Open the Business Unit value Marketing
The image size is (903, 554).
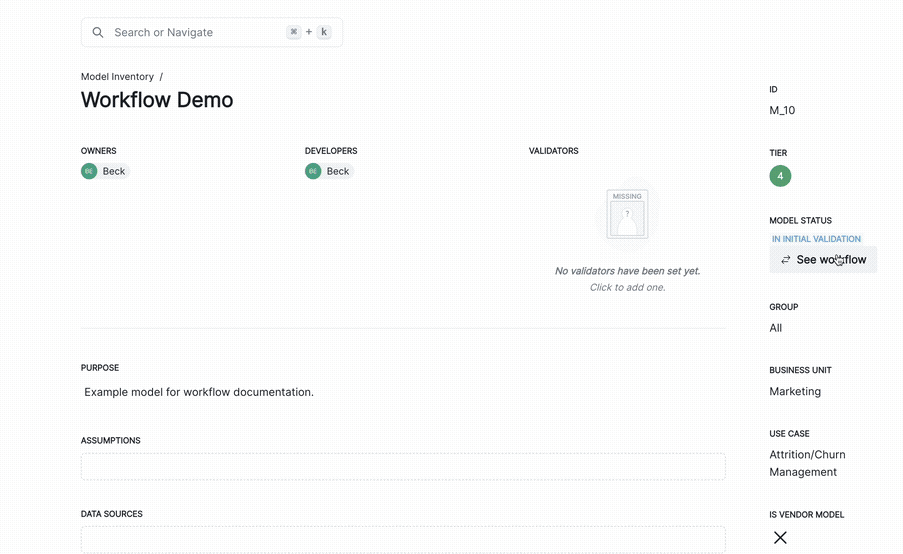(x=795, y=391)
